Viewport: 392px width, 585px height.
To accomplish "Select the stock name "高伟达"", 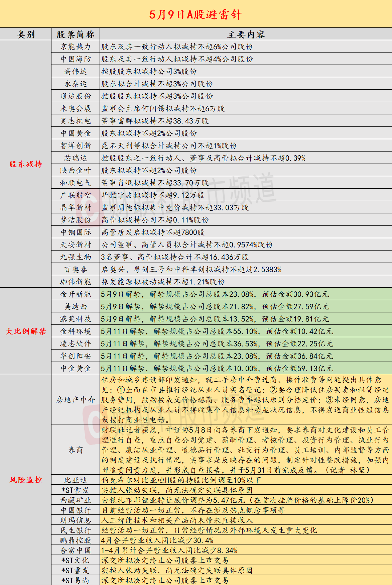I will (76, 71).
